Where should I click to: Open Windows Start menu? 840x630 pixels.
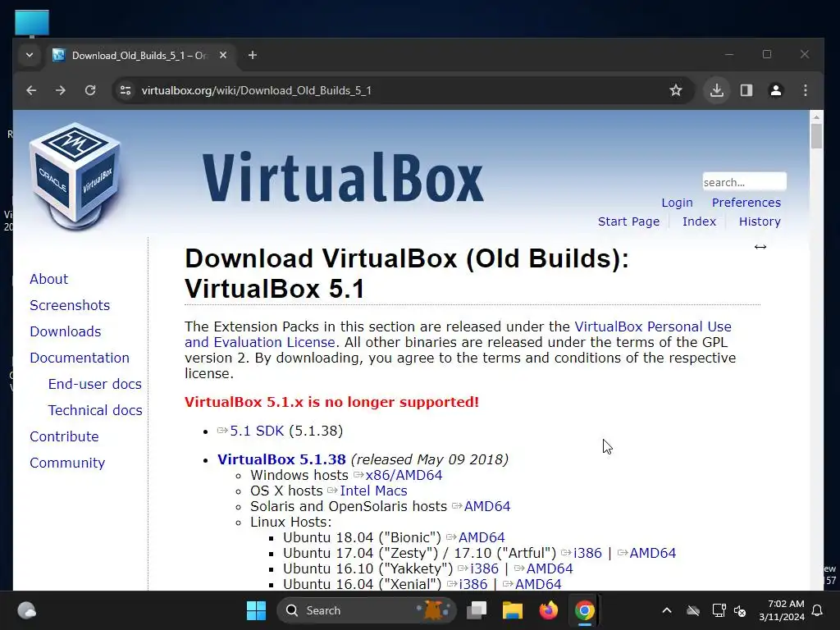click(256, 610)
